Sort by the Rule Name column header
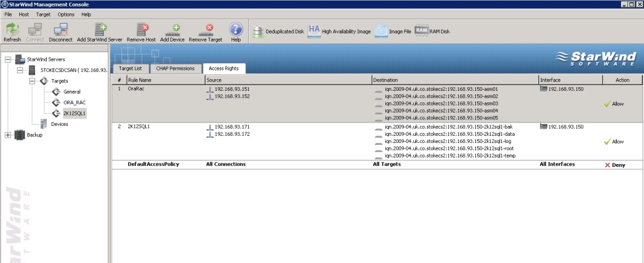This screenshot has width=644, height=263. pos(166,80)
